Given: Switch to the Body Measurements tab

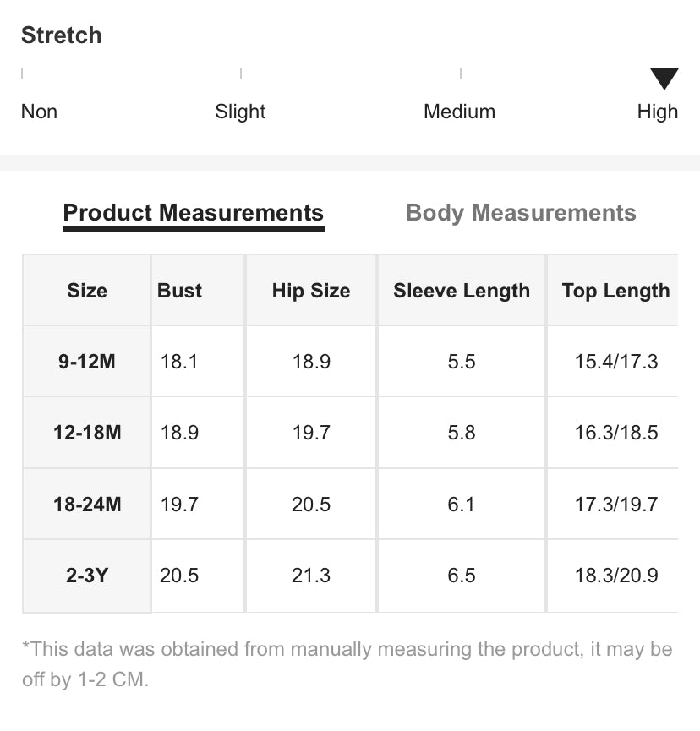Looking at the screenshot, I should click(x=521, y=213).
